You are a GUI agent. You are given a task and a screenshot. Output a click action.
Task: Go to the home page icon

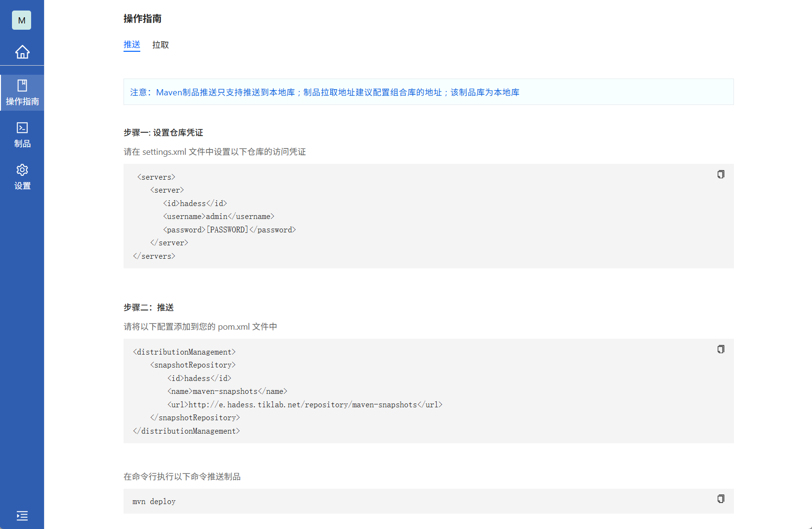coord(22,51)
